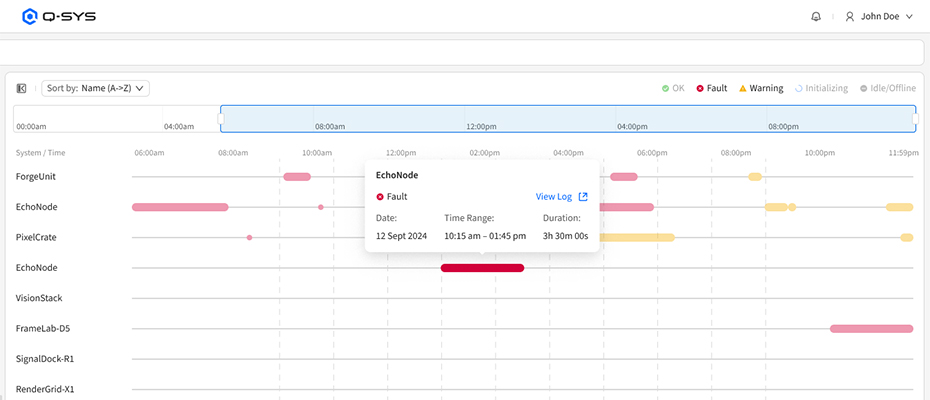The height and width of the screenshot is (400, 930).
Task: Expand the John Doe account menu chevron
Action: pos(909,17)
